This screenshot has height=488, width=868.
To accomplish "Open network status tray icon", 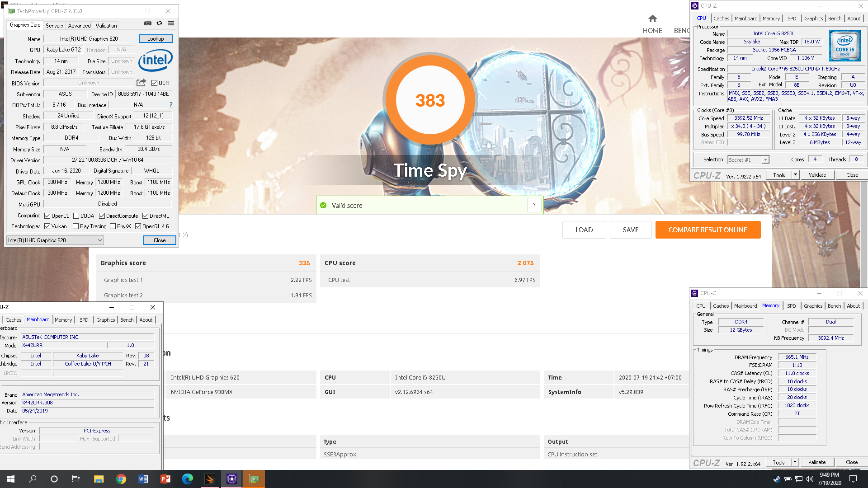I will point(798,479).
